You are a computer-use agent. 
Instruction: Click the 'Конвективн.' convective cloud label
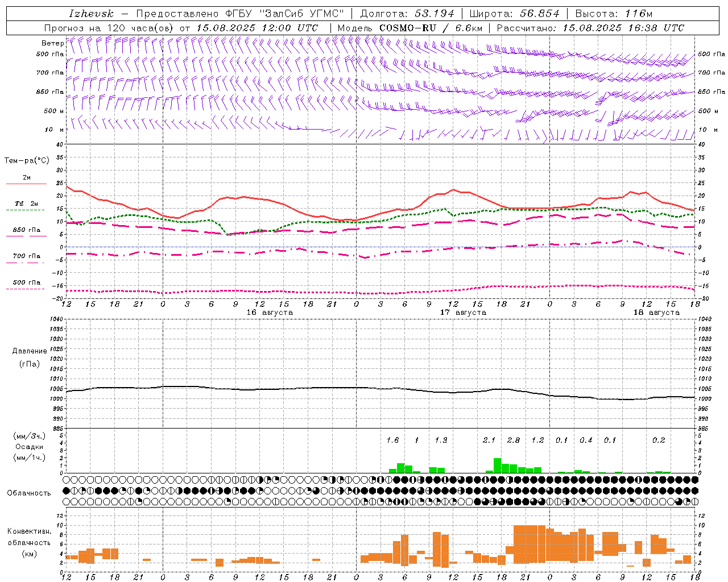(30, 531)
